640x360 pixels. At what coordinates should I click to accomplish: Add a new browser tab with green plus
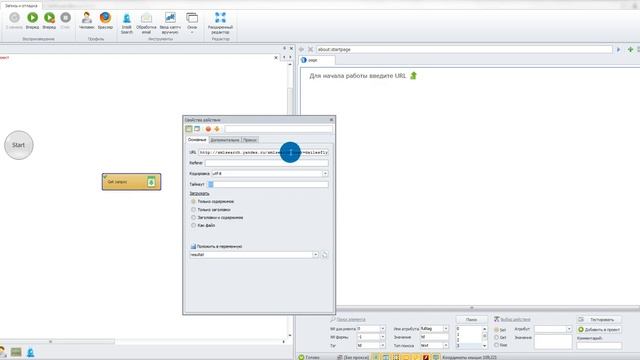pyautogui.click(x=630, y=49)
